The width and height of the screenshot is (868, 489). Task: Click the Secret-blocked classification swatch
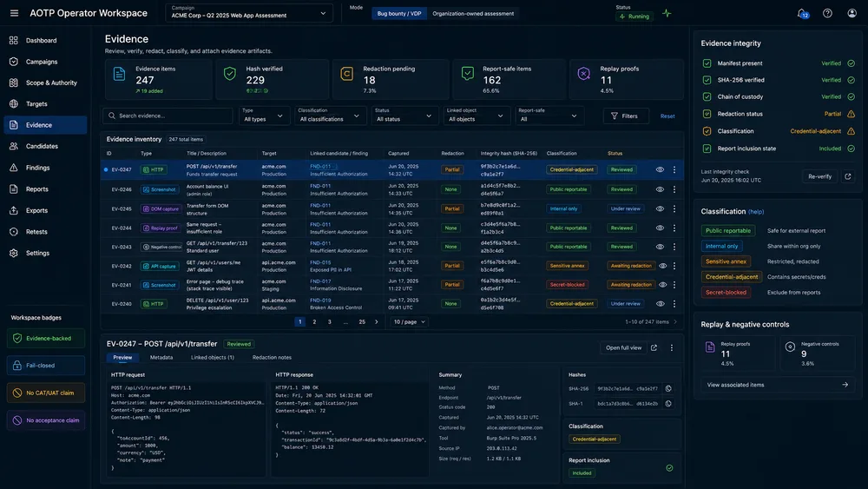pyautogui.click(x=726, y=293)
